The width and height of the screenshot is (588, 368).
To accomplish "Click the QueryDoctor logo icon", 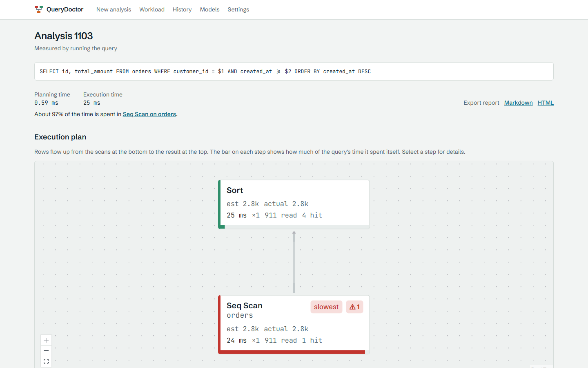I will click(39, 9).
